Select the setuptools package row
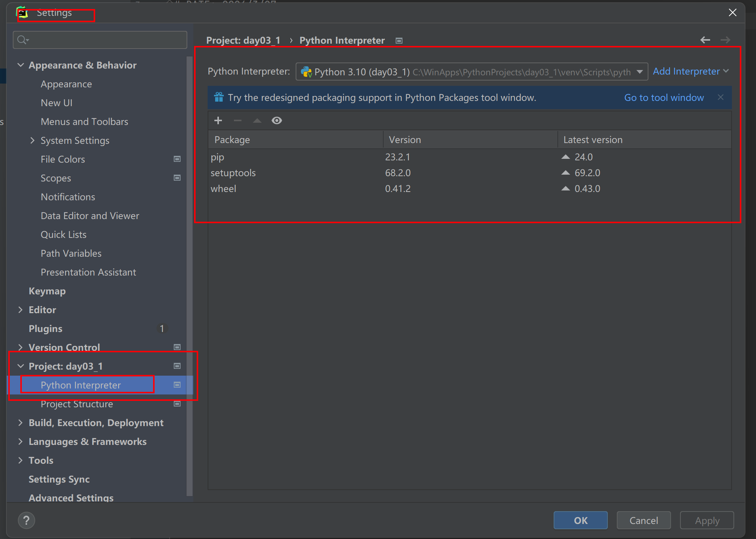 (233, 173)
